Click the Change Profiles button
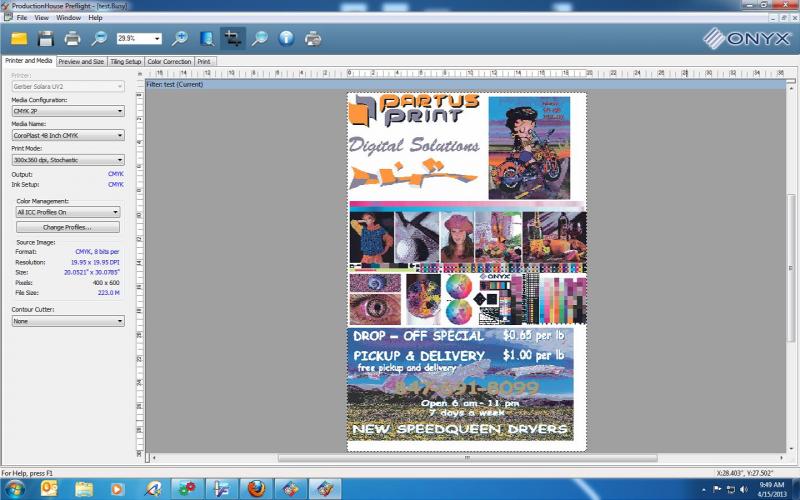Viewport: 800px width, 500px height. point(68,227)
